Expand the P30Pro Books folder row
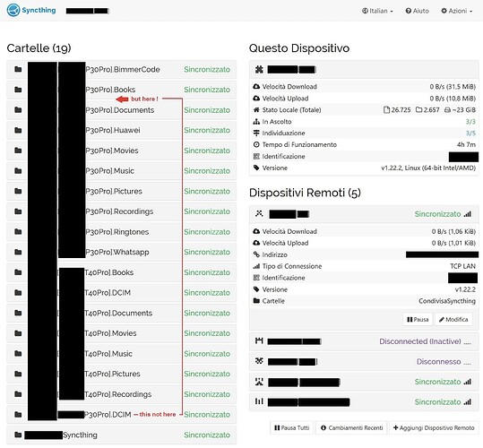Viewport: 483px width, 448px height. pyautogui.click(x=121, y=90)
